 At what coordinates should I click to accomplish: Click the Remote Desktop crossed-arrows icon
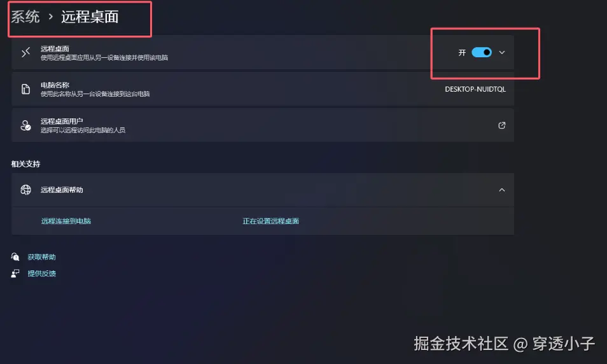tap(25, 52)
